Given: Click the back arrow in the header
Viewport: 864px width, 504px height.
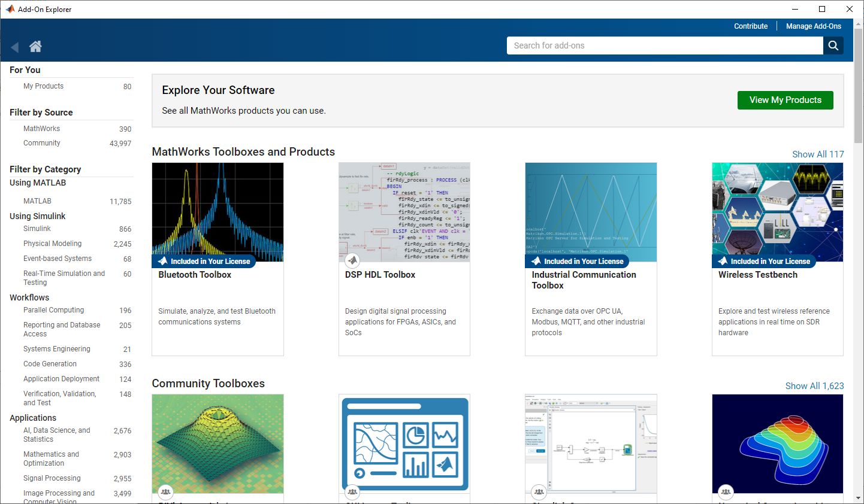Looking at the screenshot, I should pyautogui.click(x=15, y=47).
